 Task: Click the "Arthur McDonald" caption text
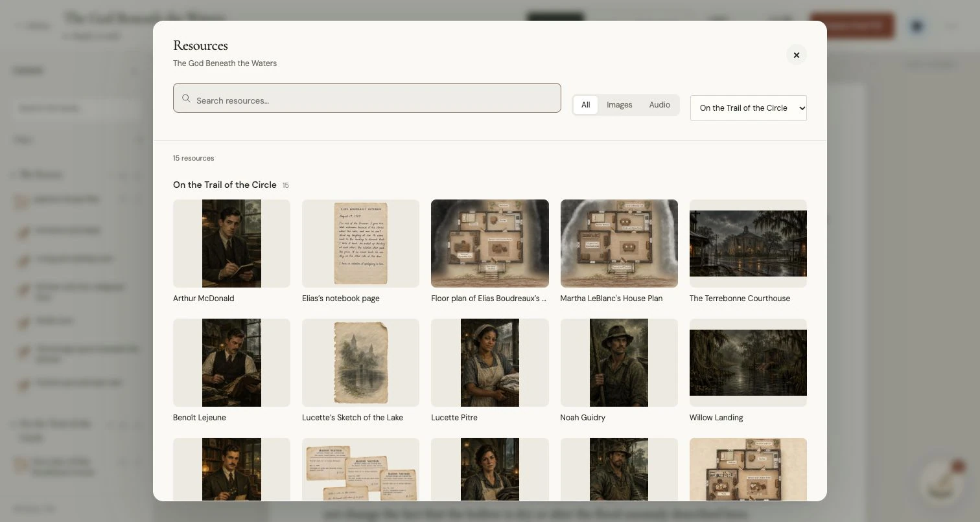pyautogui.click(x=204, y=299)
